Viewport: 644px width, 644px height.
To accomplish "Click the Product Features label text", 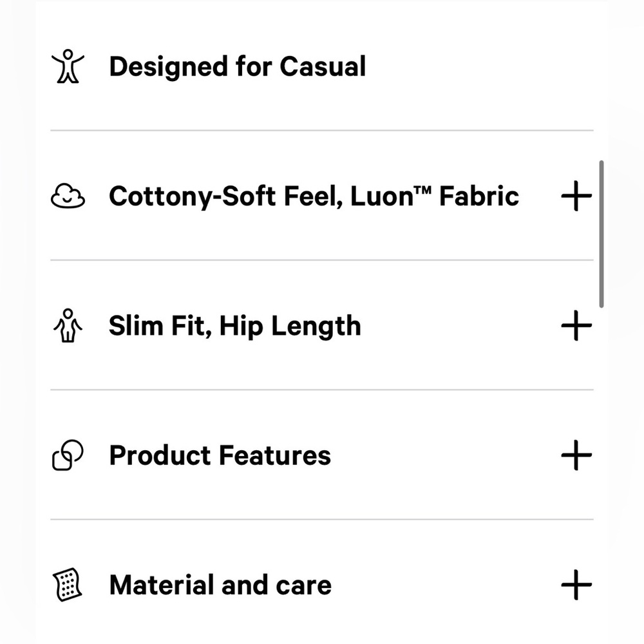I will pyautogui.click(x=220, y=455).
